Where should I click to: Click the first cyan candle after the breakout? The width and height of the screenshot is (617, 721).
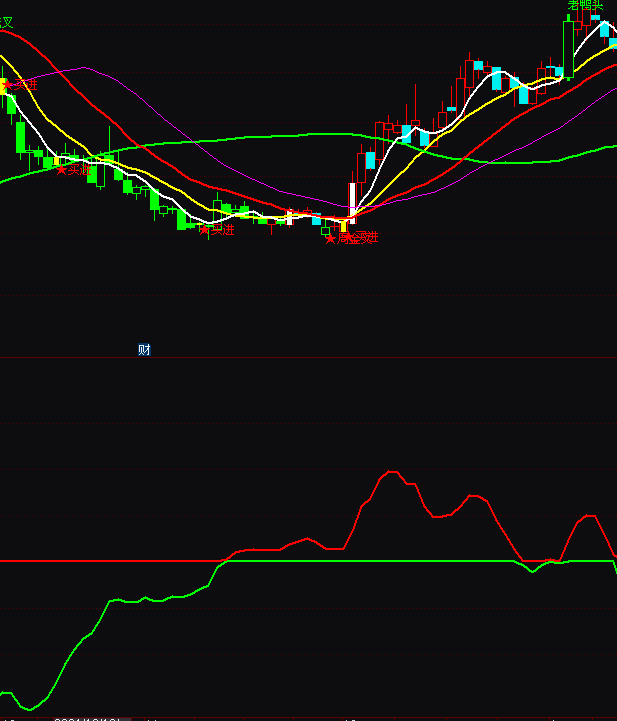(x=370, y=160)
